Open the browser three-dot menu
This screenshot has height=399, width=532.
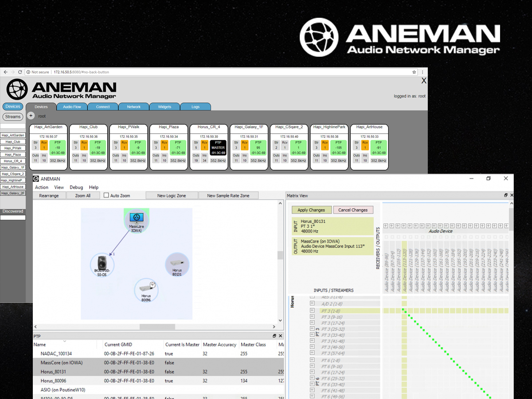[423, 72]
